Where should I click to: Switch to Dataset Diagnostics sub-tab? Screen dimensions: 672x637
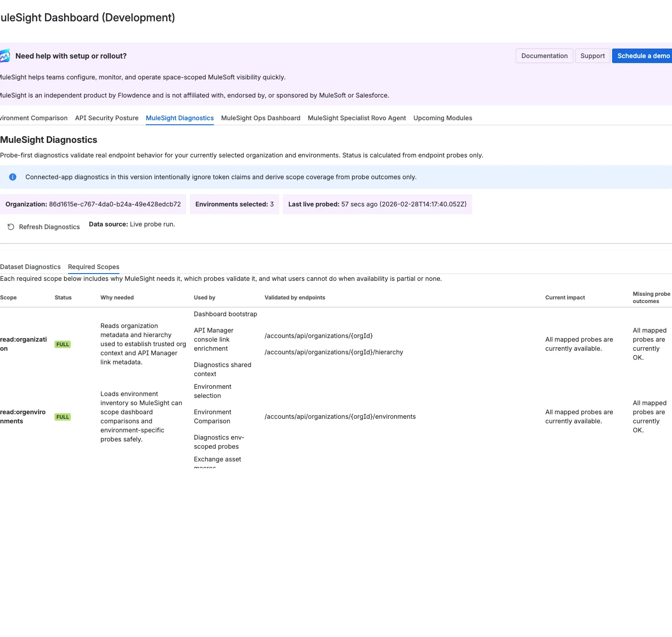(x=30, y=267)
